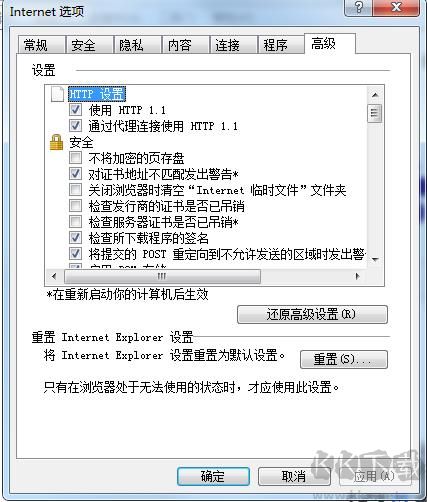Select the HTTP 设置 tree category
Image resolution: width=427 pixels, height=502 pixels.
click(x=97, y=94)
